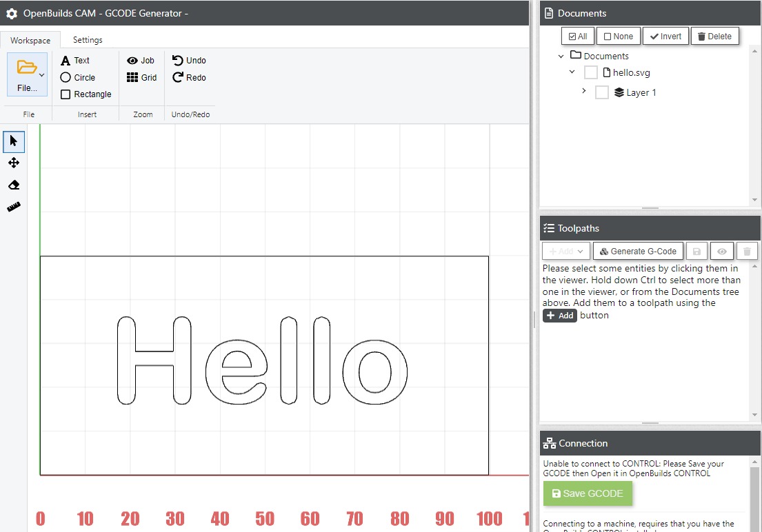
Task: Open the toolpath visibility eye icon
Action: [721, 251]
